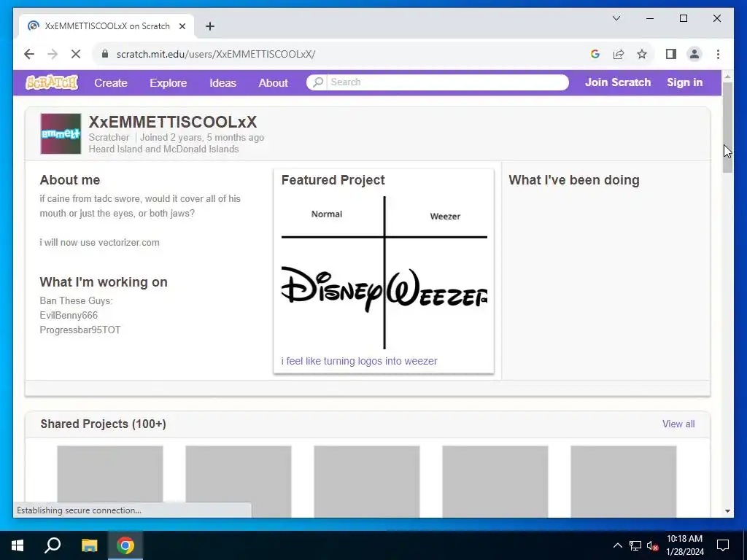Open File Explorer from taskbar
The width and height of the screenshot is (747, 560).
click(89, 545)
